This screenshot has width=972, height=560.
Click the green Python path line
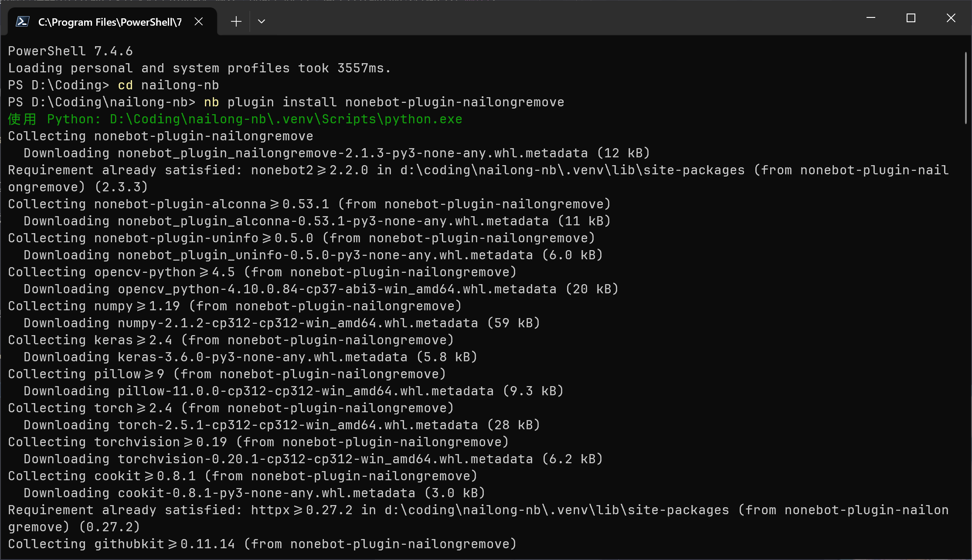(235, 119)
